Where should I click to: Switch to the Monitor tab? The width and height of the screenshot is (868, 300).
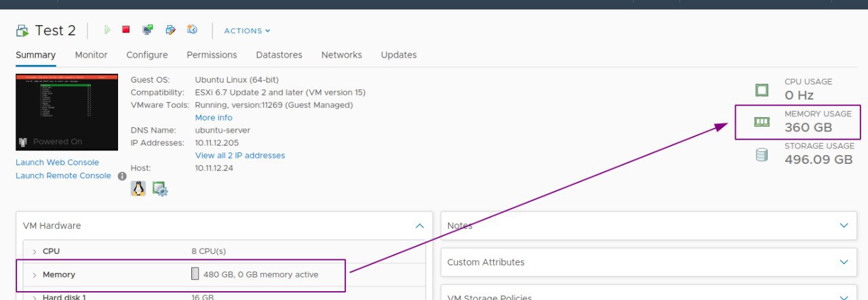click(x=92, y=55)
